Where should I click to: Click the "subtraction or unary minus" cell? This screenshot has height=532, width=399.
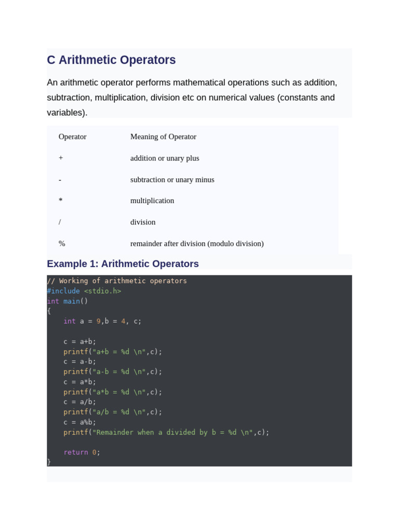(x=172, y=180)
